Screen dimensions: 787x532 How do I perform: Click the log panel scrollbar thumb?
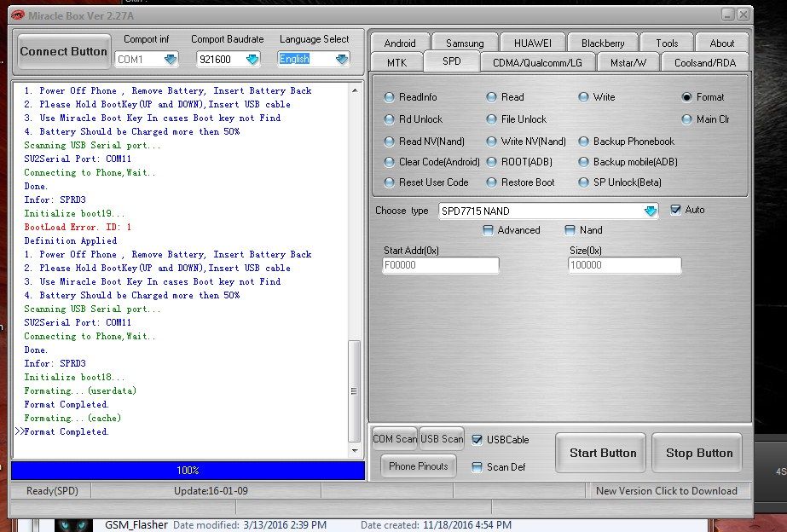(355, 391)
